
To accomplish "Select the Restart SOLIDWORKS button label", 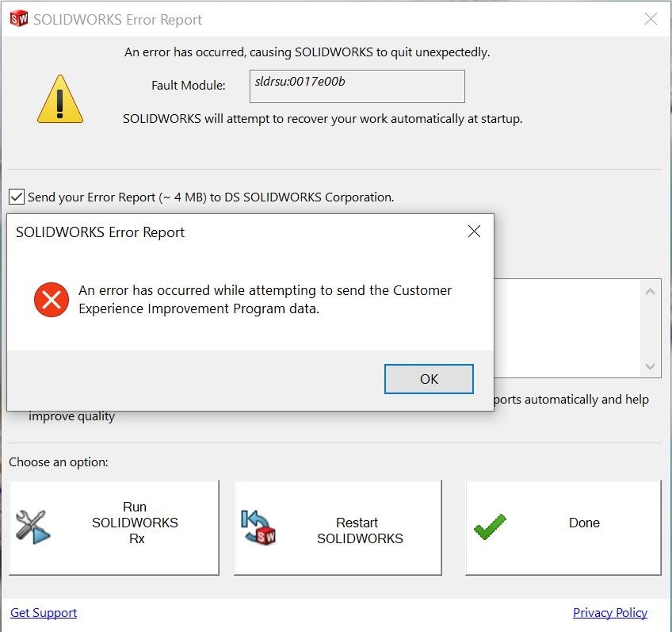I will click(360, 530).
